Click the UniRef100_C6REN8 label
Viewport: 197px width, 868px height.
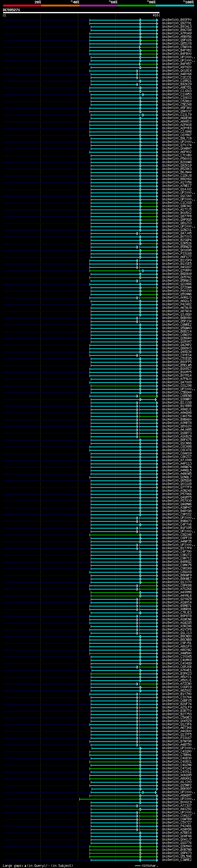coord(176,396)
